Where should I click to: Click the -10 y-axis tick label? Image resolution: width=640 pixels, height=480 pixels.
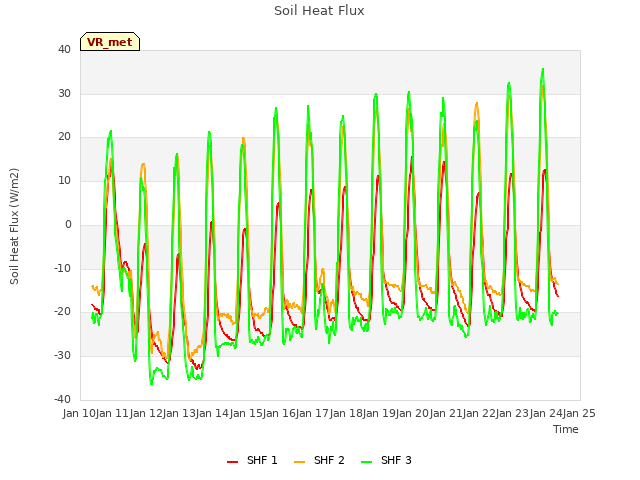coord(62,268)
